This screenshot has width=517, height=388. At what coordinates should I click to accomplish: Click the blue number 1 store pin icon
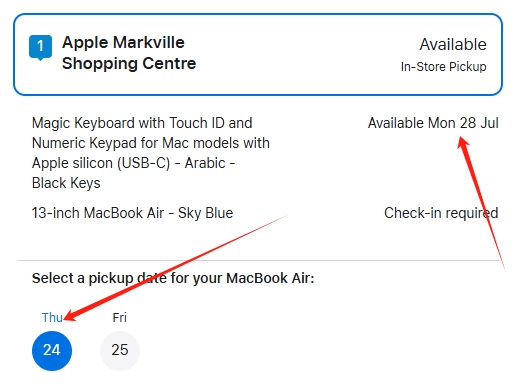40,47
